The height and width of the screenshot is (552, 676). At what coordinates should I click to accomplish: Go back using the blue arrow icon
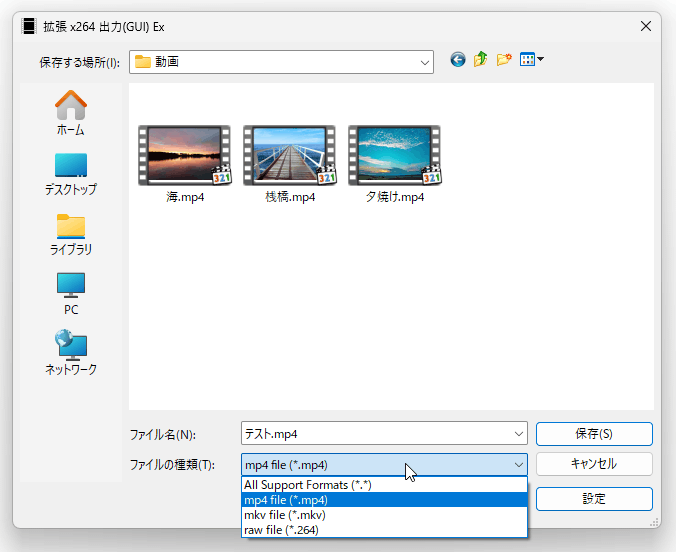click(x=457, y=60)
